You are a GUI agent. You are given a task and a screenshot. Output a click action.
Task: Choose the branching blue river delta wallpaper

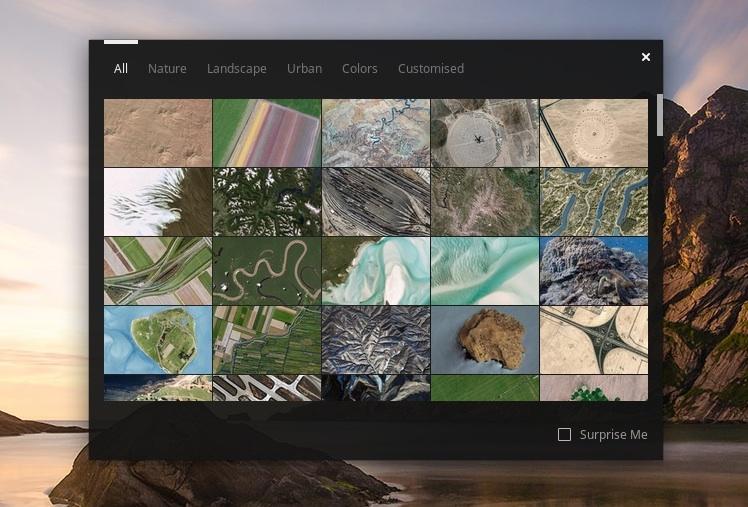[x=594, y=202]
